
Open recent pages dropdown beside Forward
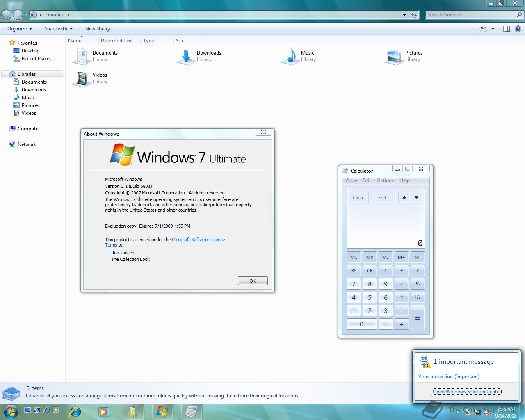click(26, 15)
